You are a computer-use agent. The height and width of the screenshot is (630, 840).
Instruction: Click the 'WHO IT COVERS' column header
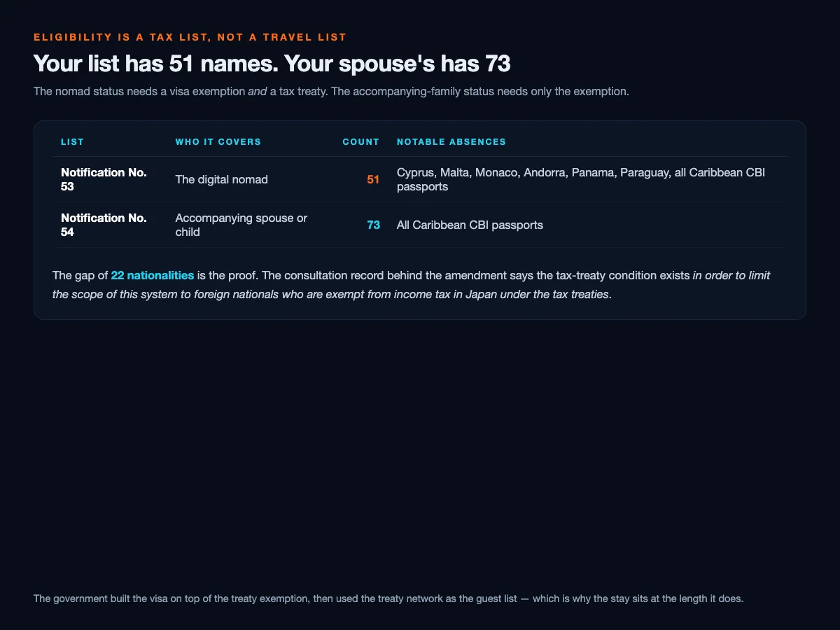pyautogui.click(x=218, y=142)
